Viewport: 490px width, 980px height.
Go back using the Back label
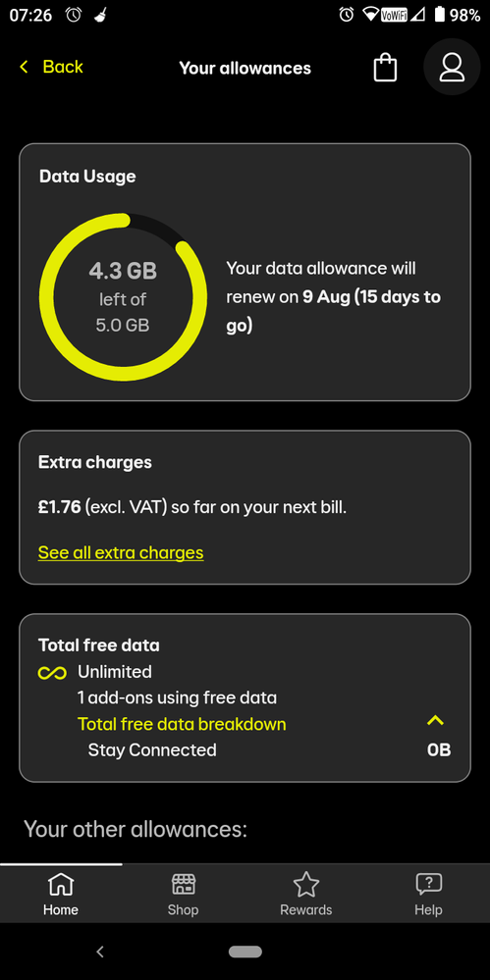click(63, 67)
